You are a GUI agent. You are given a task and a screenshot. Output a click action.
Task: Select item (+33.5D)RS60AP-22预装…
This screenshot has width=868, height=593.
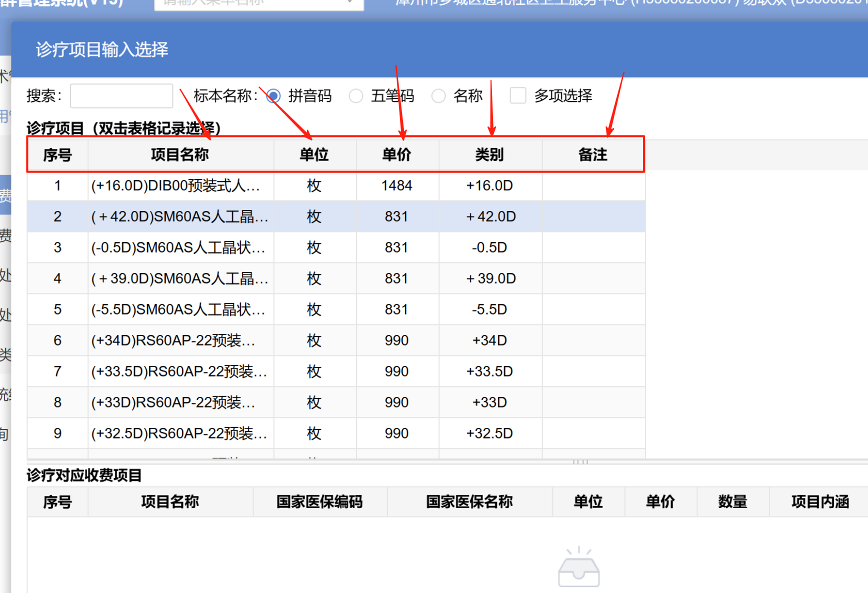click(180, 372)
